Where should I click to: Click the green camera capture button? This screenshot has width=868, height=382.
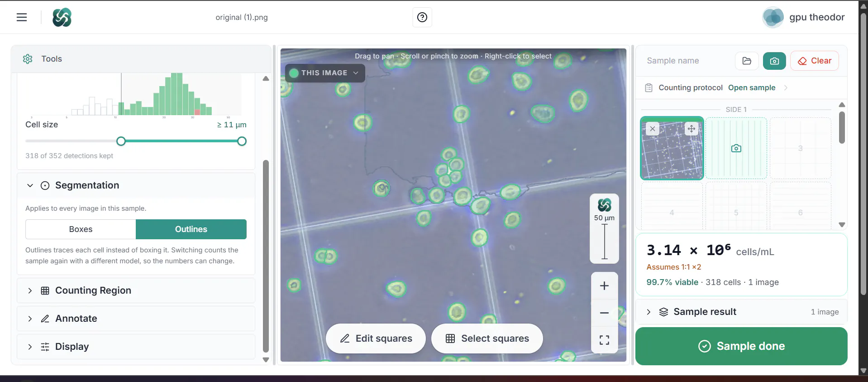[774, 61]
